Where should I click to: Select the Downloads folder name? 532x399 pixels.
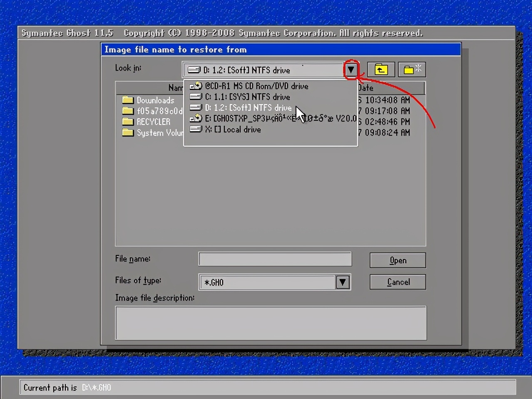click(x=156, y=100)
